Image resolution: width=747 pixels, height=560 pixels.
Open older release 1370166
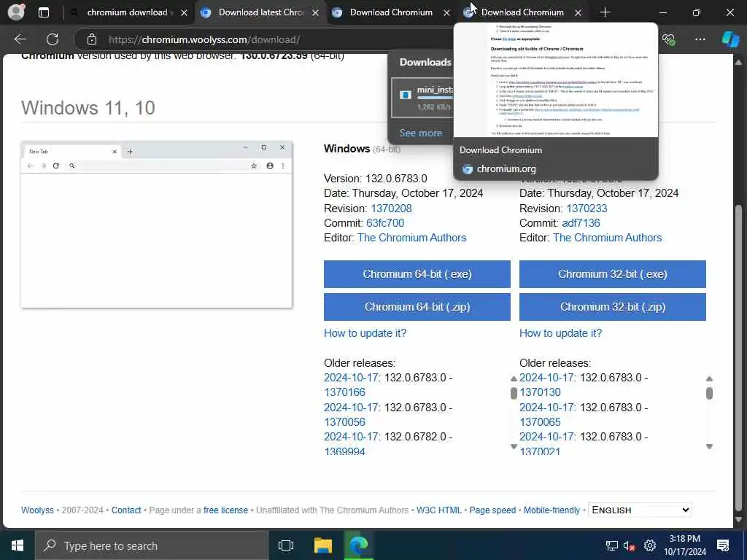(x=344, y=392)
